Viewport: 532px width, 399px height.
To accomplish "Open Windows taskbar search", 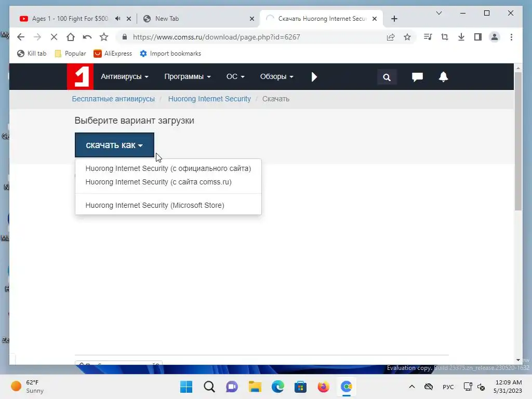I will [x=209, y=387].
